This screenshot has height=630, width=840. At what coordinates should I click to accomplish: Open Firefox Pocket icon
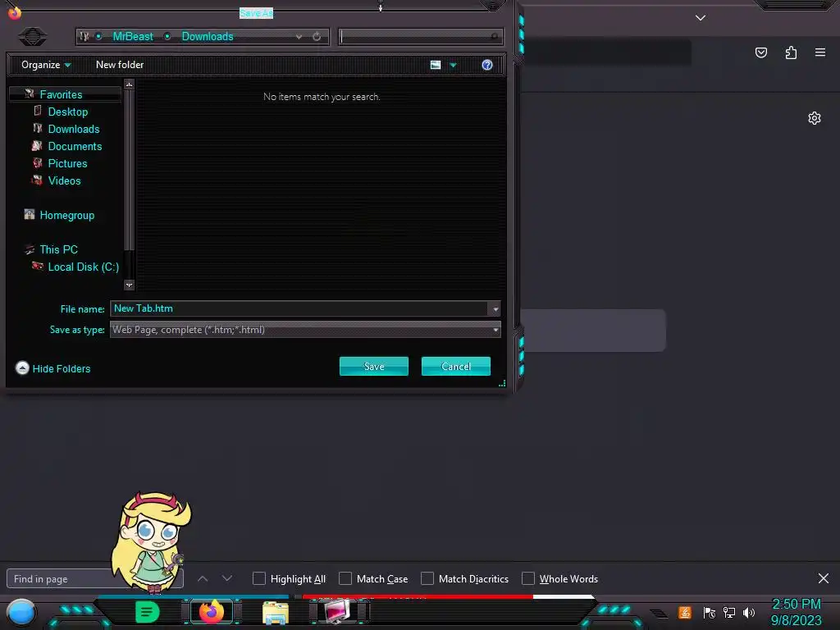point(761,52)
